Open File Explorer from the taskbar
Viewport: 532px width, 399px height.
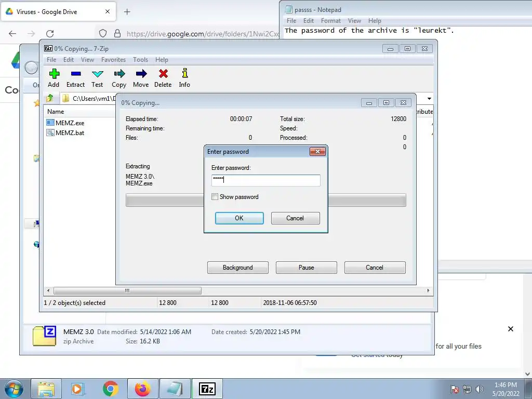(46, 389)
